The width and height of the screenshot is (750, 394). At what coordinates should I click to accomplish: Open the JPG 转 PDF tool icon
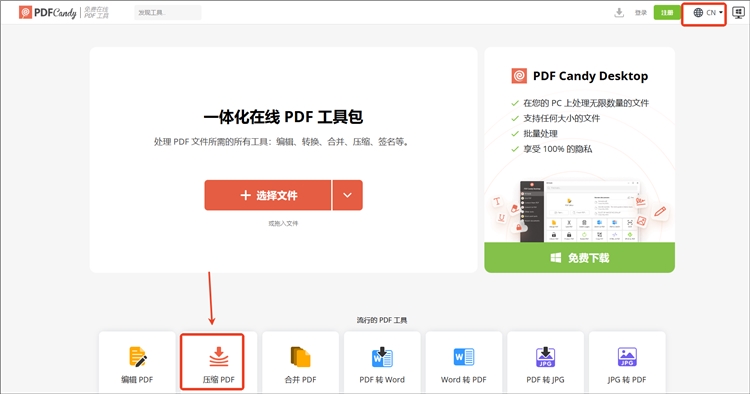click(627, 357)
